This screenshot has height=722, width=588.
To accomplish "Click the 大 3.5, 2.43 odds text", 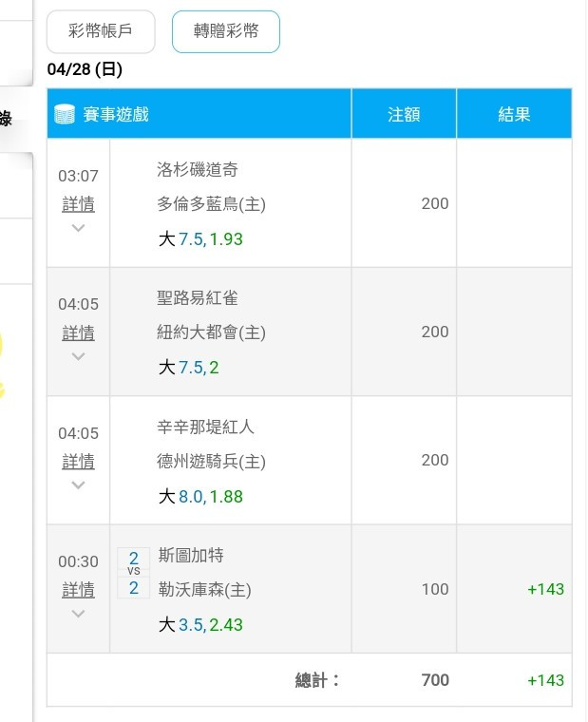I will (x=200, y=625).
